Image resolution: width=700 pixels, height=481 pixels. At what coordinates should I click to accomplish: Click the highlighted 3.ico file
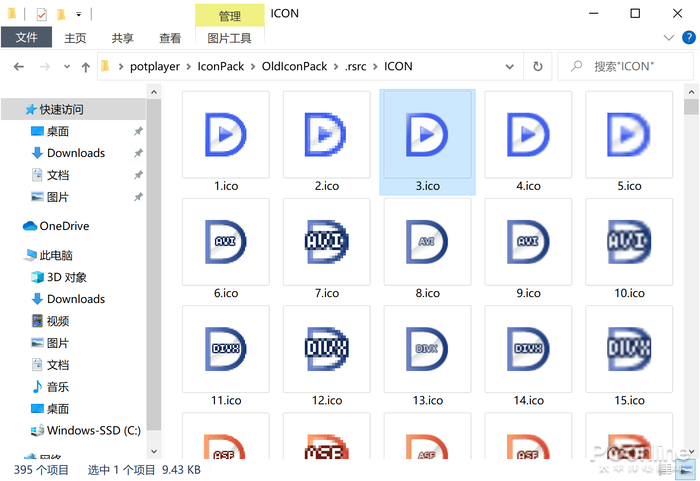pos(427,142)
